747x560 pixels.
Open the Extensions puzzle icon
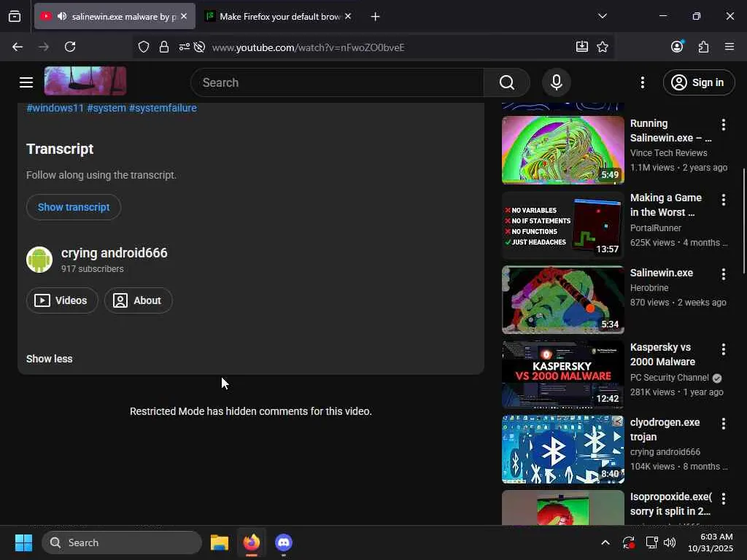click(x=703, y=47)
